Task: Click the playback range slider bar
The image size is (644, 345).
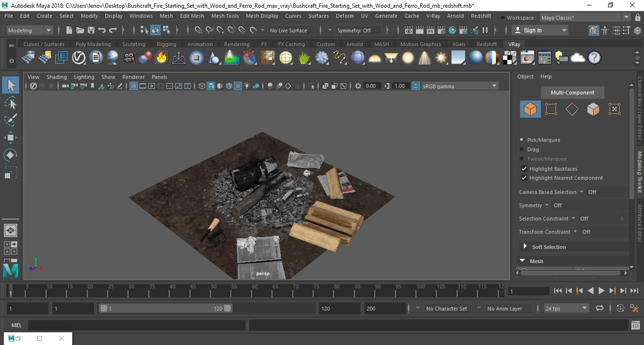Action: pos(165,308)
